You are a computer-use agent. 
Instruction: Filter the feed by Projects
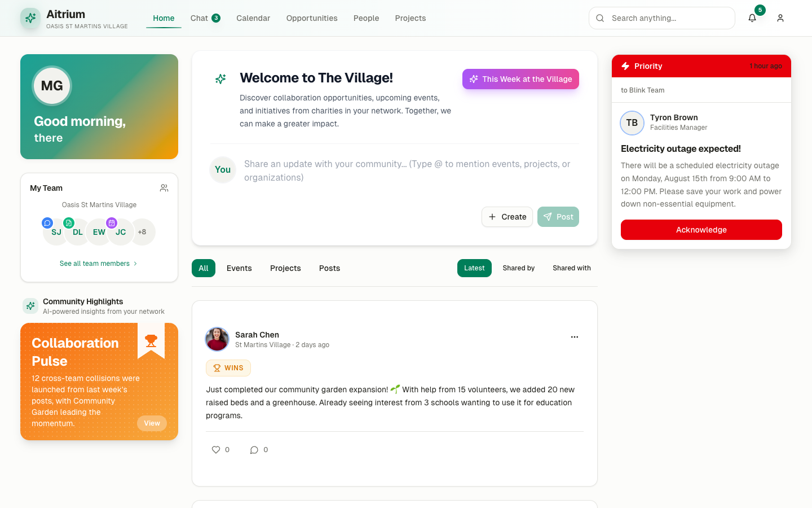pos(285,268)
